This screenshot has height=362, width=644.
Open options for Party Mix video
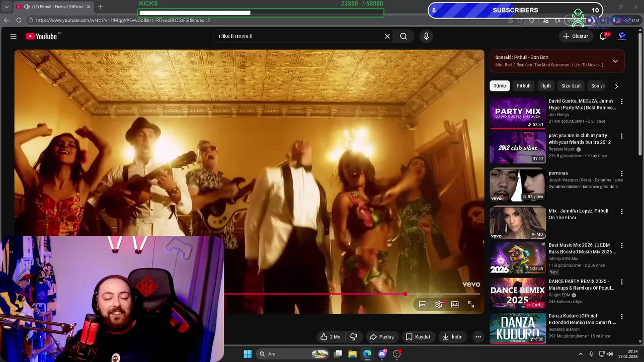coord(622,102)
